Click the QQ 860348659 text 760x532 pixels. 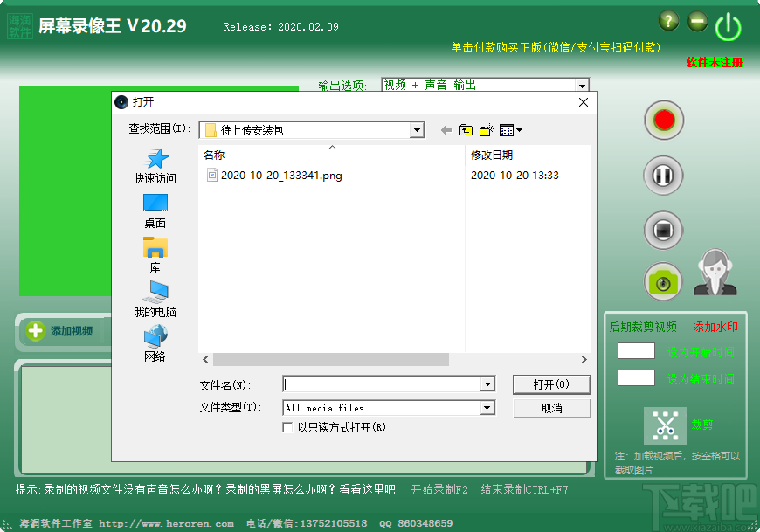pyautogui.click(x=416, y=523)
